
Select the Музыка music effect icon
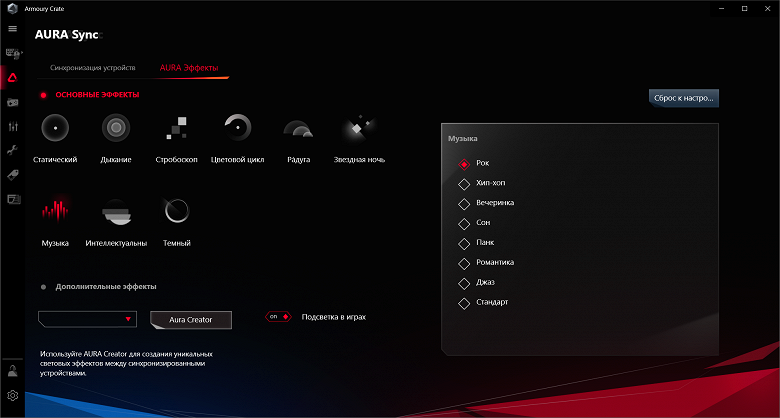[55, 211]
